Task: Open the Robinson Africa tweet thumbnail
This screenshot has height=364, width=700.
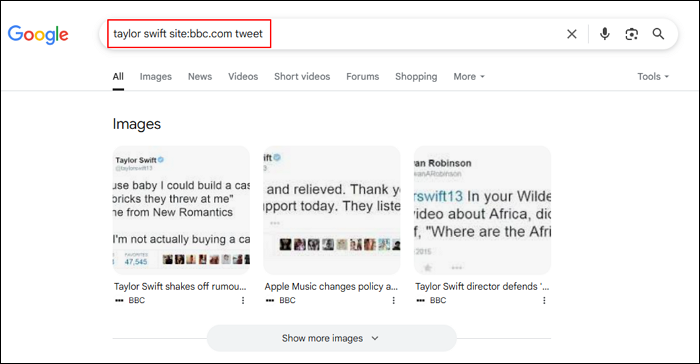Action: 482,210
